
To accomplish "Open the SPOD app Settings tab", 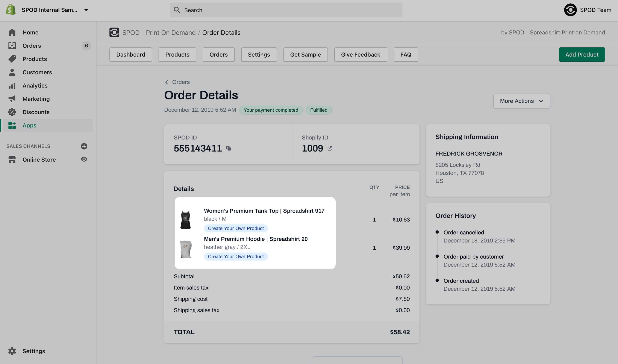I will pyautogui.click(x=259, y=55).
